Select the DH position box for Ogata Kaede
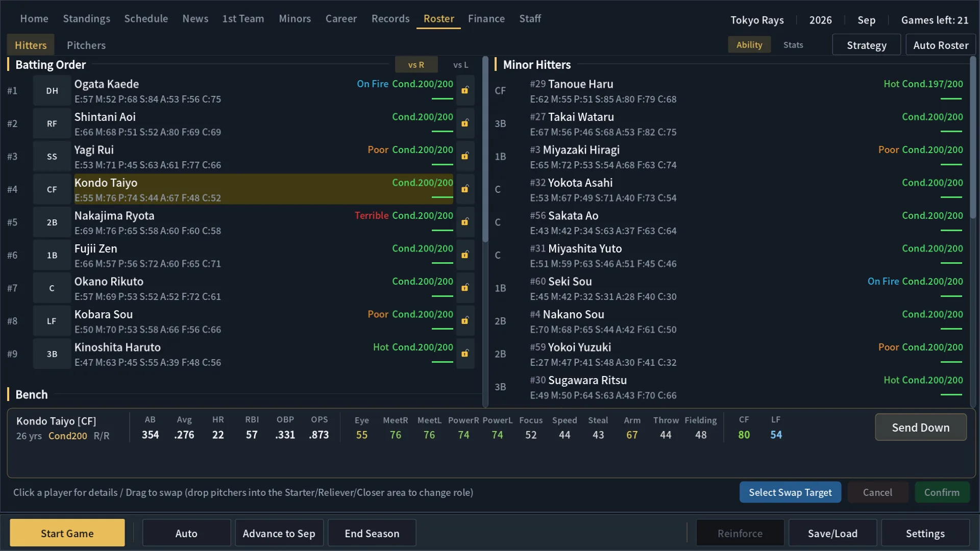The image size is (980, 551). point(52,91)
